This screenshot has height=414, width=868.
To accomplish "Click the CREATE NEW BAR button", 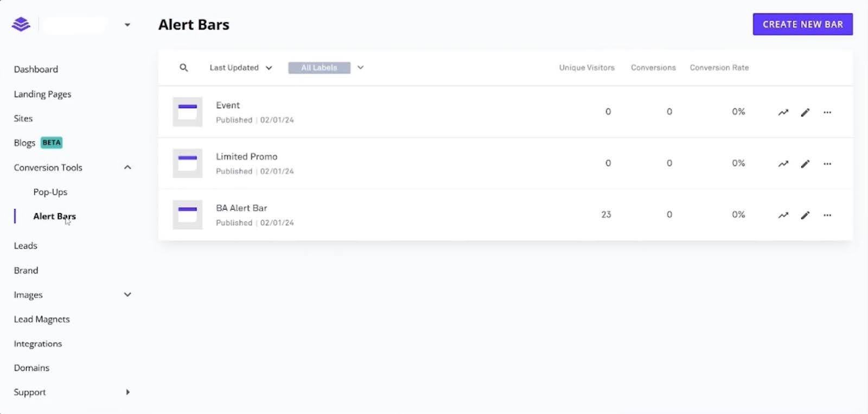I will [x=802, y=24].
